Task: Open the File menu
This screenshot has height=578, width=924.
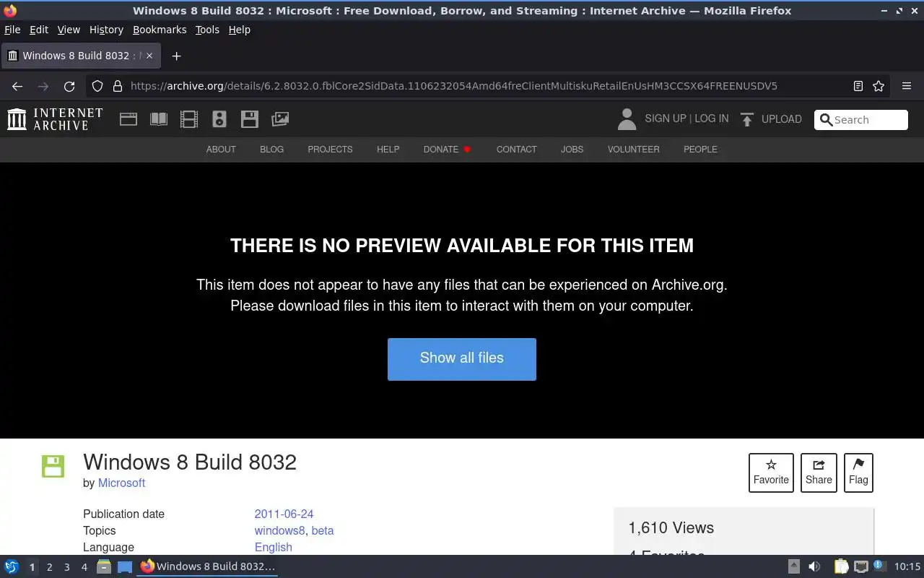Action: [12, 30]
